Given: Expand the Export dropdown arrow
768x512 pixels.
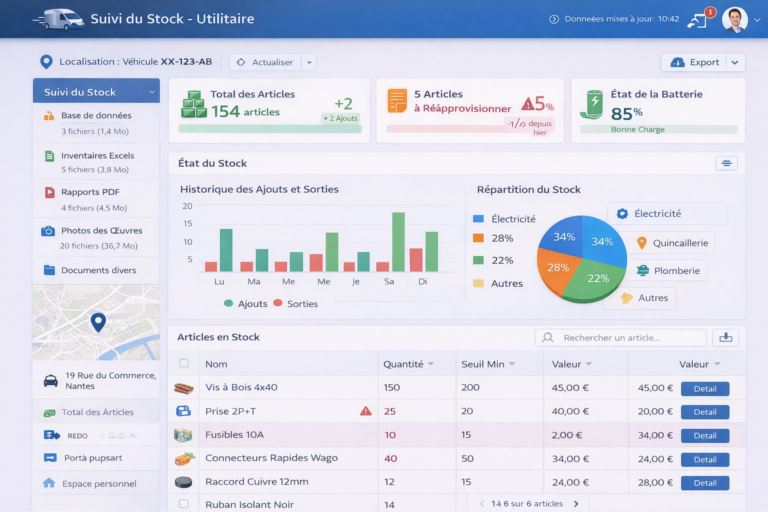Looking at the screenshot, I should (x=735, y=62).
